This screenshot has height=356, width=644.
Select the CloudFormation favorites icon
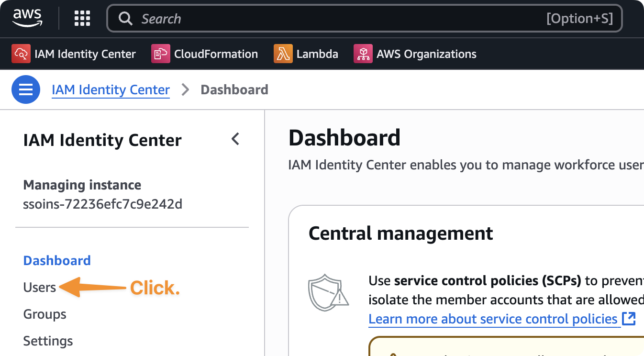160,54
